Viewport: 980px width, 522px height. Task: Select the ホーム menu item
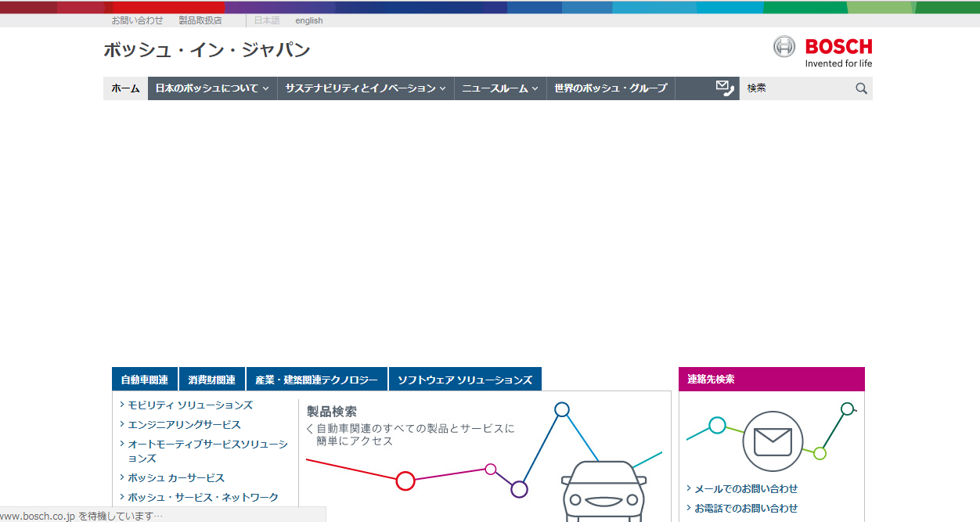pos(125,88)
